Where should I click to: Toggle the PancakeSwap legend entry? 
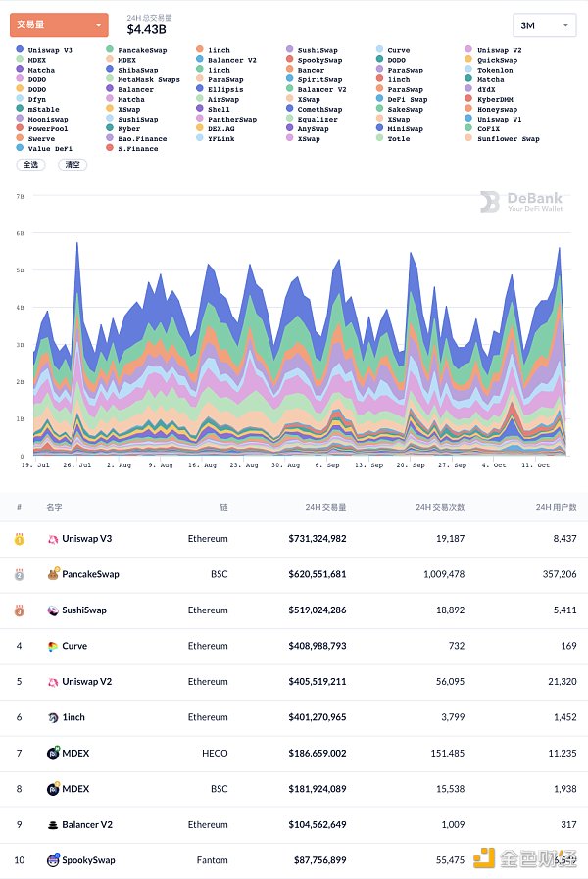click(141, 50)
